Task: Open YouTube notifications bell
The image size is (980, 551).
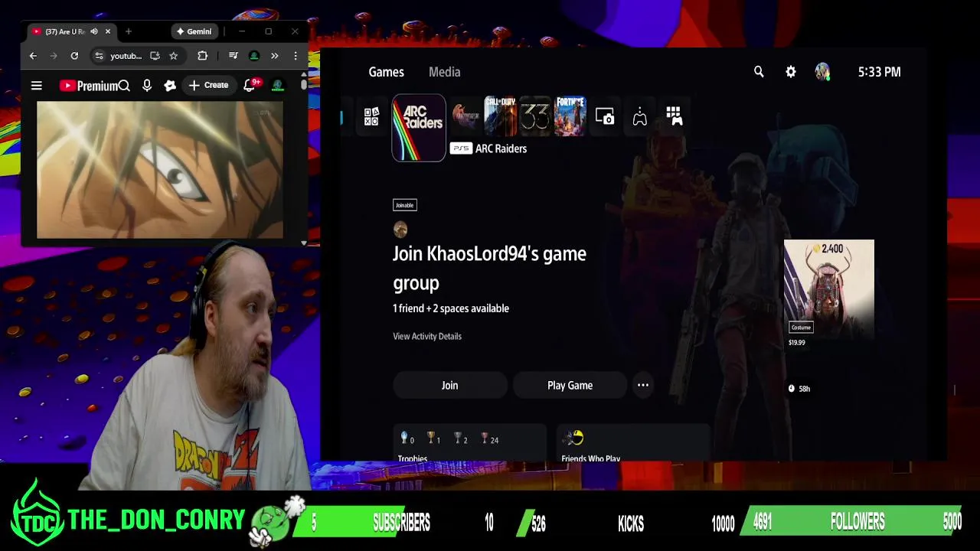Action: pos(249,86)
